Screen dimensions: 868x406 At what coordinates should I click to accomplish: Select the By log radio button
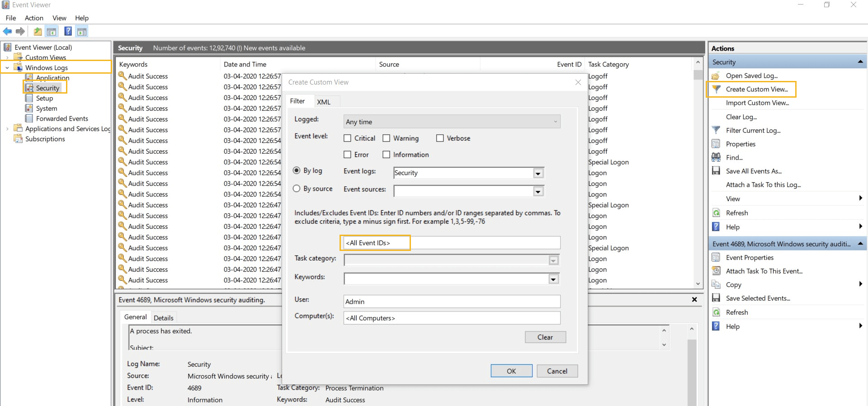point(297,170)
